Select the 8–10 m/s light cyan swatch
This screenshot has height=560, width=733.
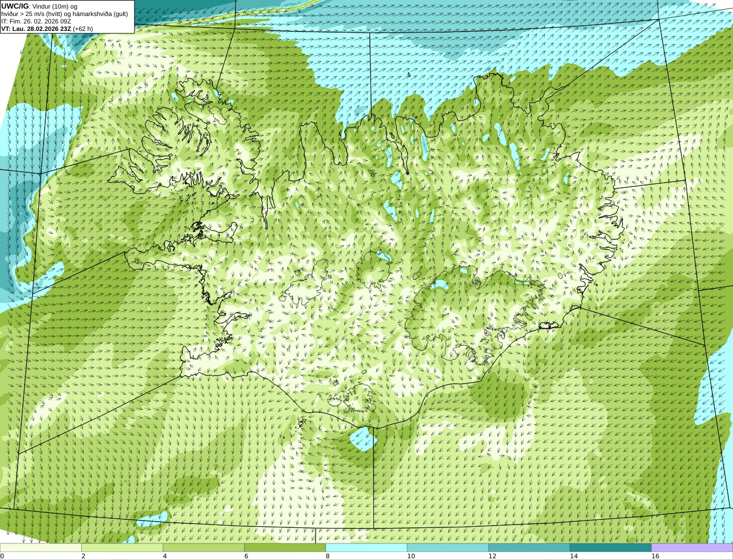click(366, 547)
